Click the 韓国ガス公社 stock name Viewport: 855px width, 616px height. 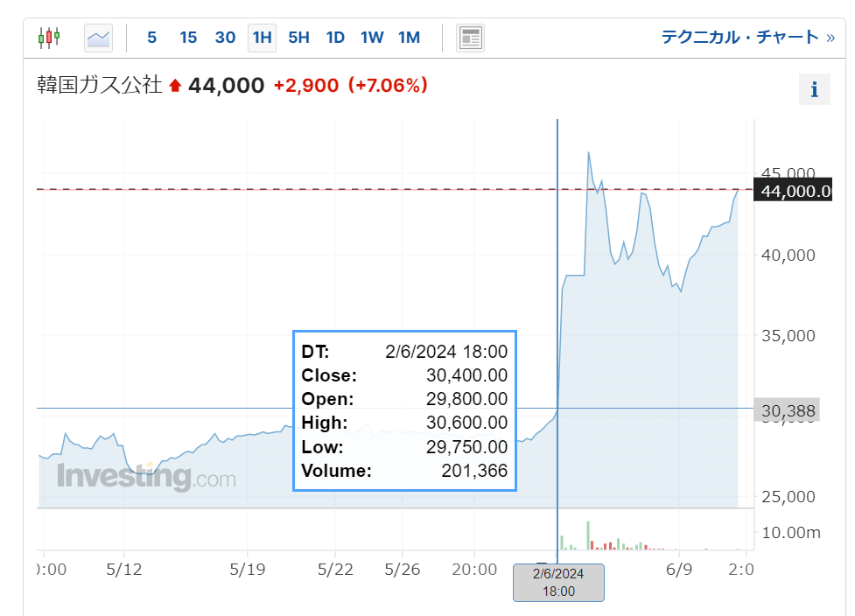(99, 85)
